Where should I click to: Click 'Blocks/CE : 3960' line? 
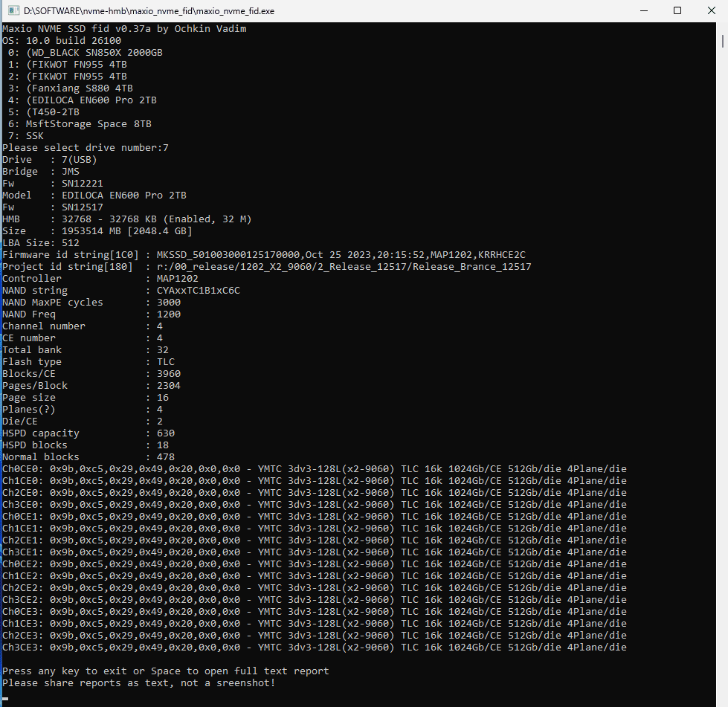[x=91, y=374]
